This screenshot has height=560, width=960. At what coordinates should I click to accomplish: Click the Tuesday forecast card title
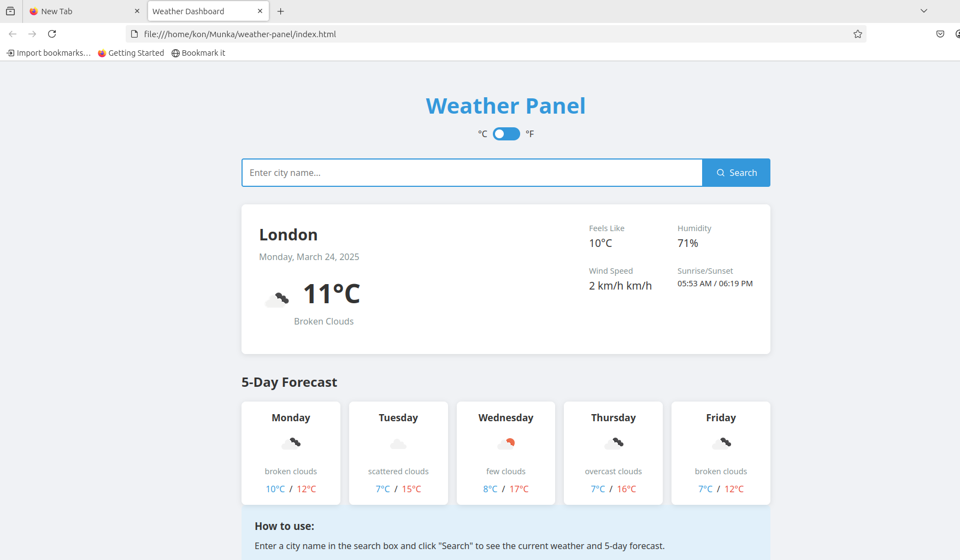click(x=398, y=418)
